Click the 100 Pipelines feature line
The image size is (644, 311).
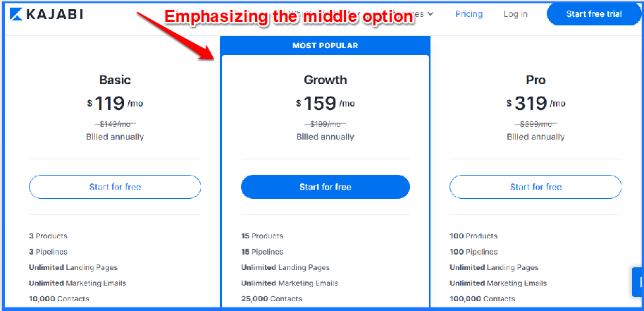(x=473, y=252)
